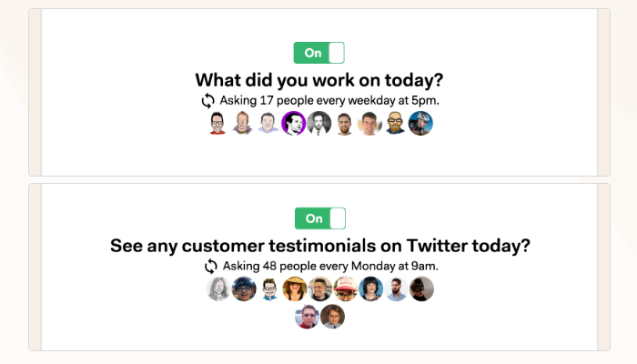Image resolution: width=637 pixels, height=364 pixels.
Task: Select the black-haired avatar on a blue background
Action: pyautogui.click(x=371, y=289)
